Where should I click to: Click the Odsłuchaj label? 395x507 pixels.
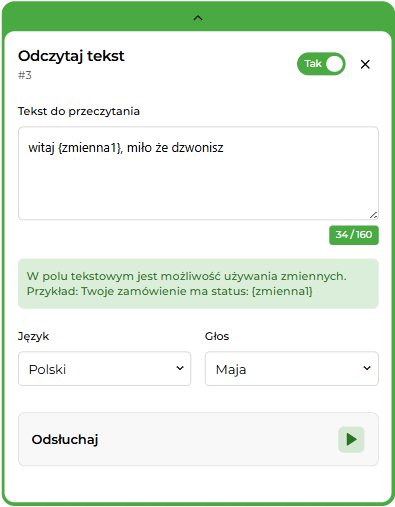[65, 440]
